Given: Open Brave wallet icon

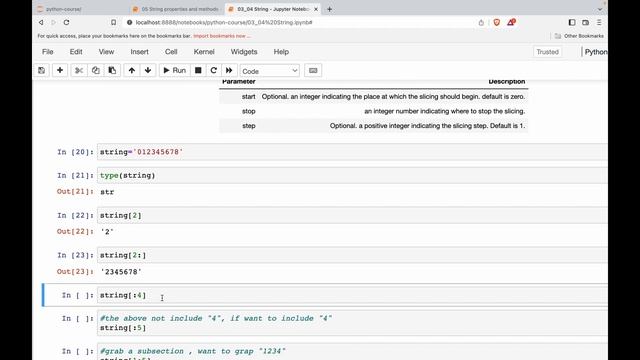Looking at the screenshot, I should tap(585, 22).
